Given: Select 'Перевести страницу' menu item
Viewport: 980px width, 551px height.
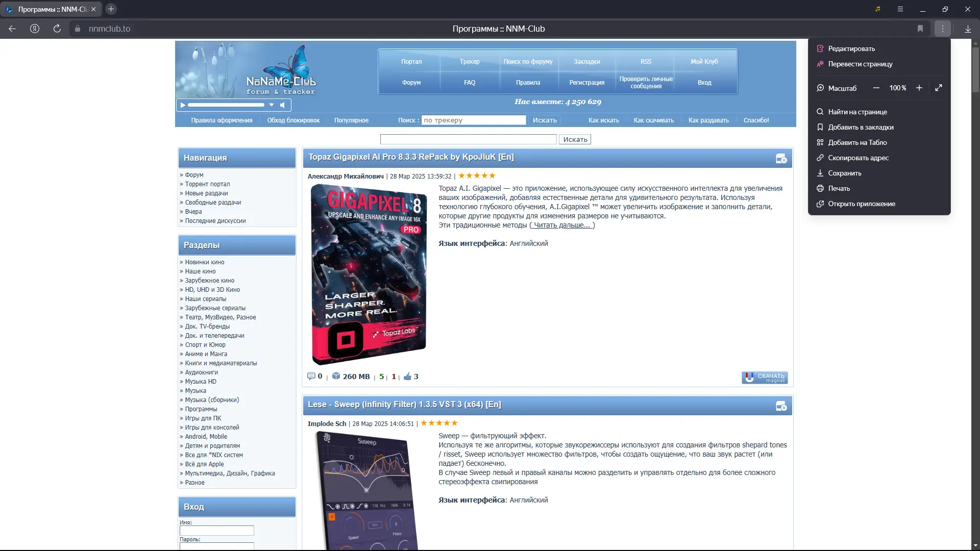Looking at the screenshot, I should coord(860,64).
